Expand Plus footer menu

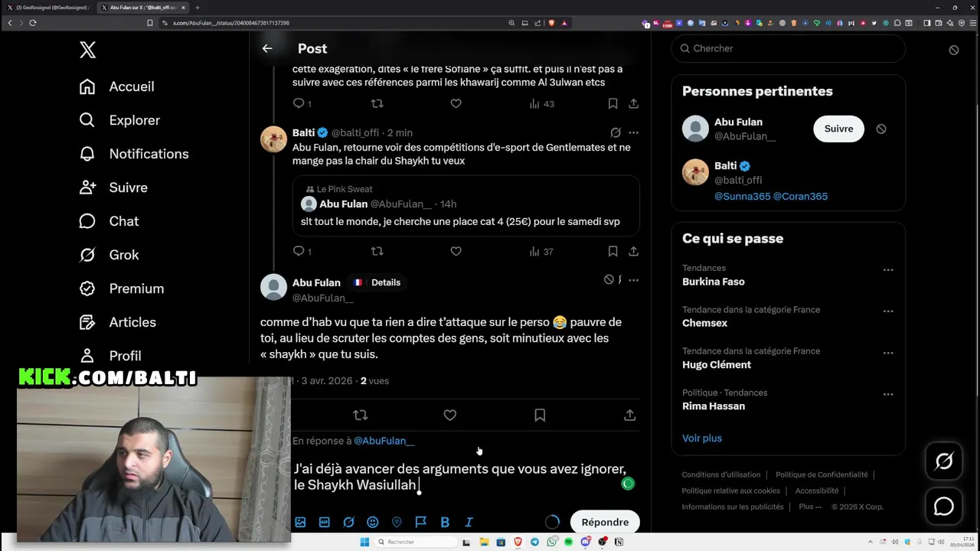pos(809,507)
